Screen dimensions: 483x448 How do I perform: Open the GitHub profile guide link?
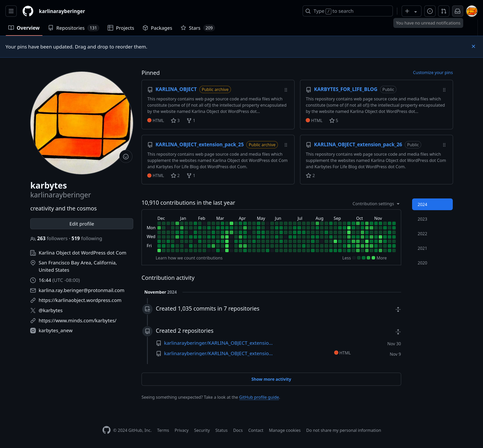point(259,397)
